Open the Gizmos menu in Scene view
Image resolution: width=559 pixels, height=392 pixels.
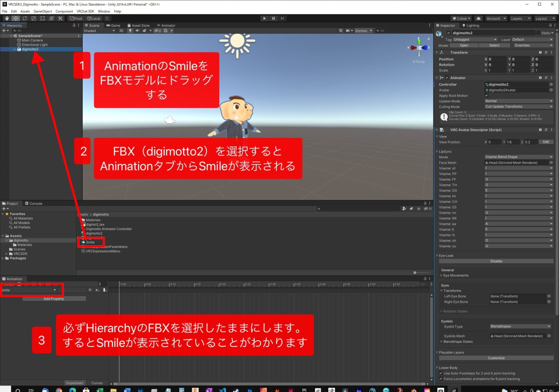(363, 31)
